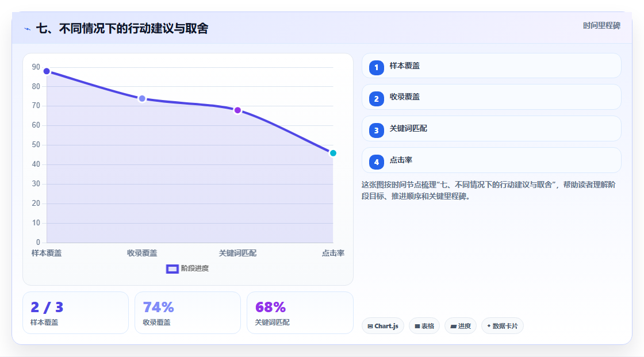Open the 关键词匹配 milestone row
The height and width of the screenshot is (357, 644).
point(491,129)
